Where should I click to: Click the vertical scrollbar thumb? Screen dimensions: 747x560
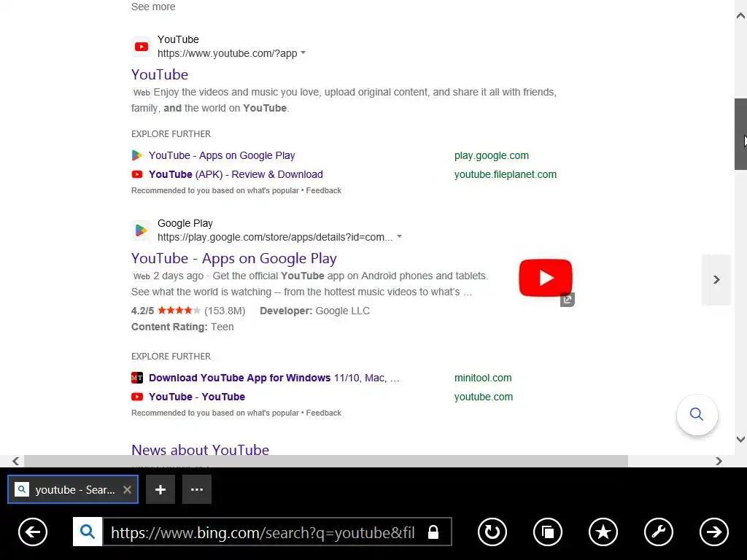(740, 134)
